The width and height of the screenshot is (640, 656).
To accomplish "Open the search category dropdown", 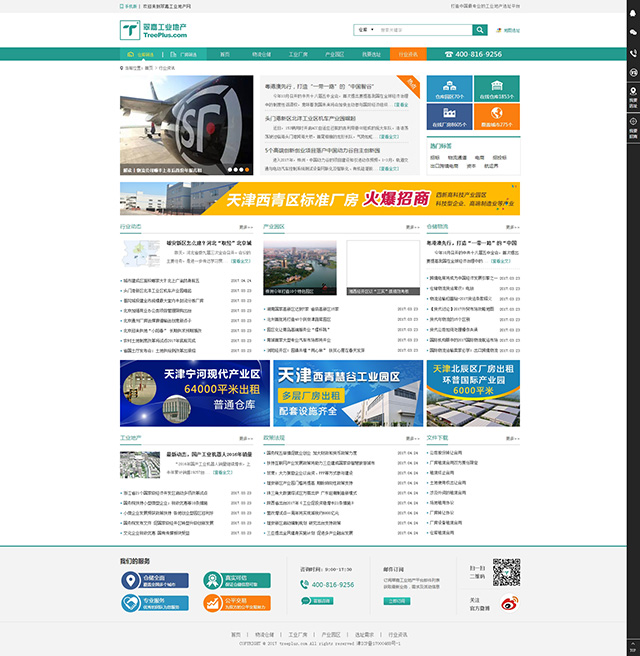I will pyautogui.click(x=365, y=30).
